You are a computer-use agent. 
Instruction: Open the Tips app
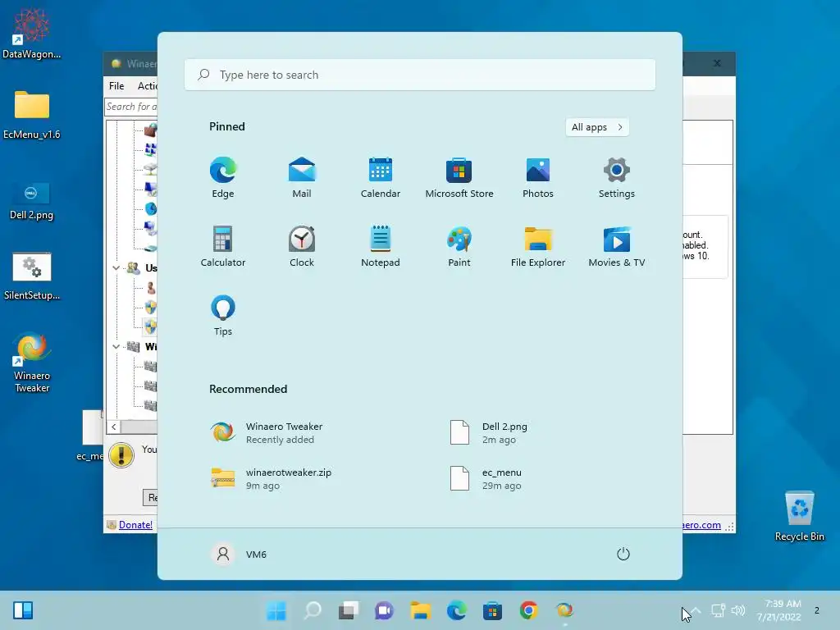click(223, 316)
